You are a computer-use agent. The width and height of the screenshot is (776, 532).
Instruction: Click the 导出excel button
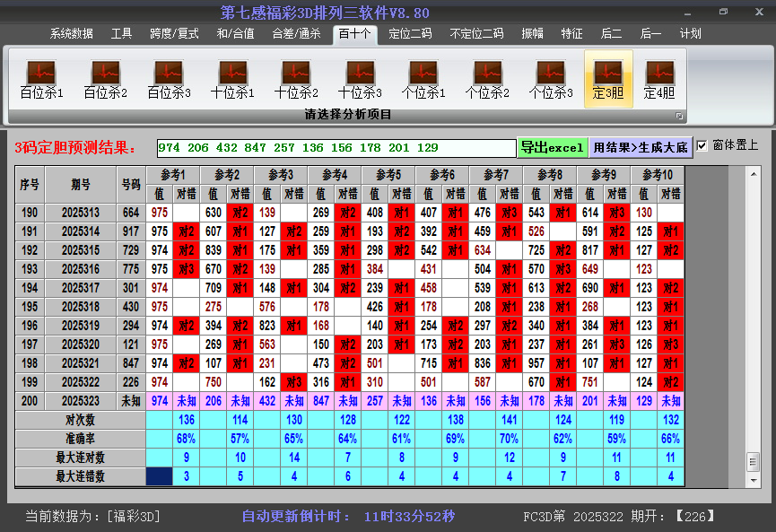point(552,147)
